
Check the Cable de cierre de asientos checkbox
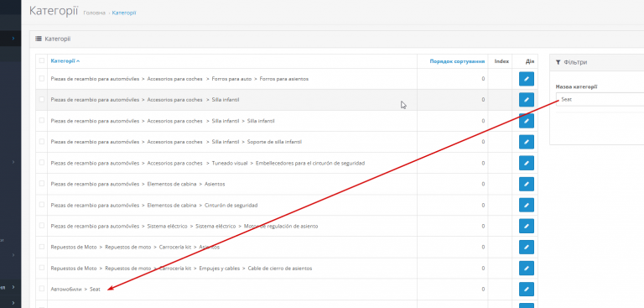coord(41,268)
